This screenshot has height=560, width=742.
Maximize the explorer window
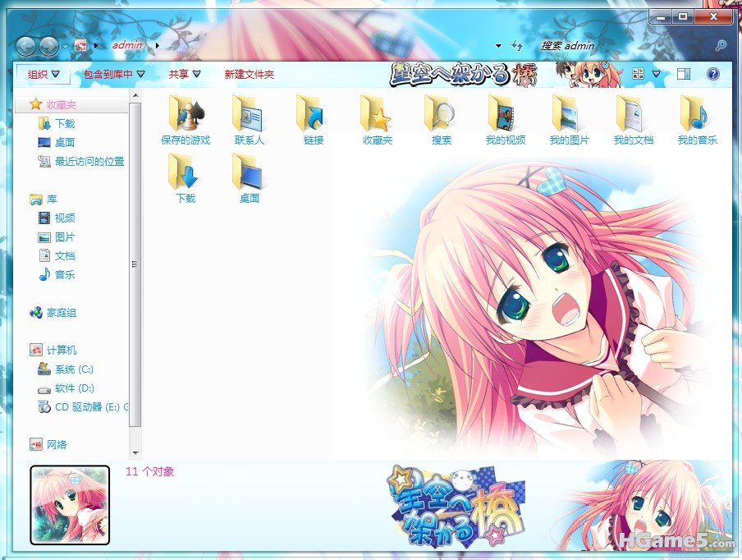[682, 17]
